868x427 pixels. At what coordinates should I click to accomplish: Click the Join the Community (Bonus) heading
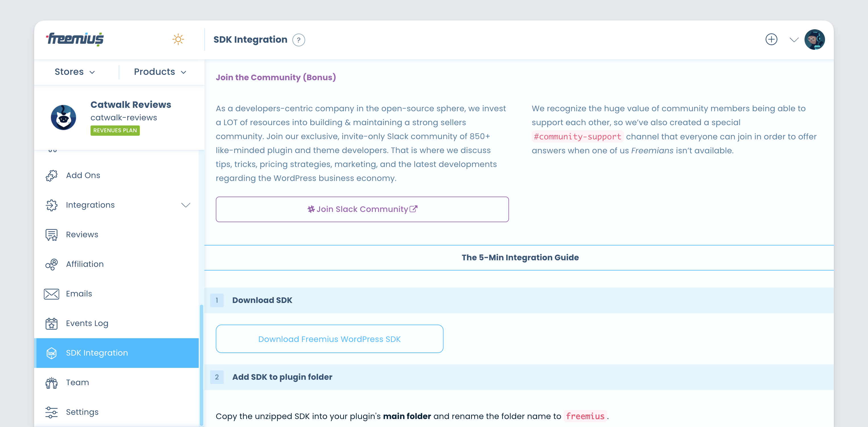click(x=276, y=77)
